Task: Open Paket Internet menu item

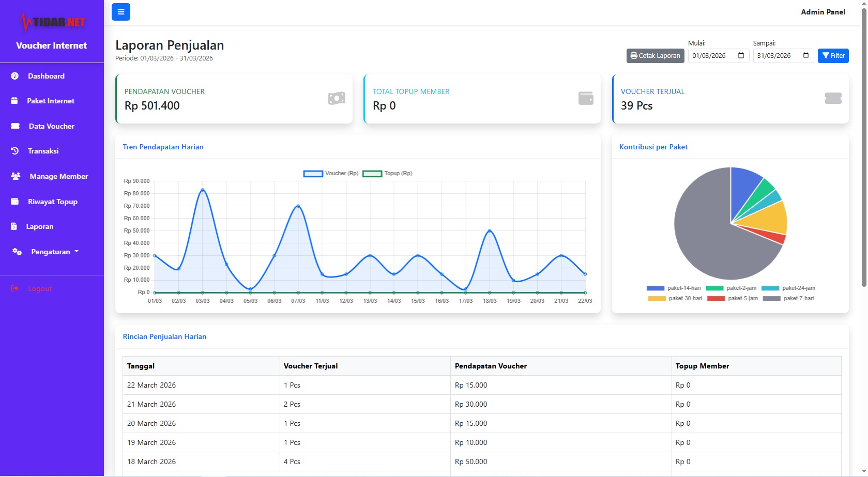Action: point(52,101)
